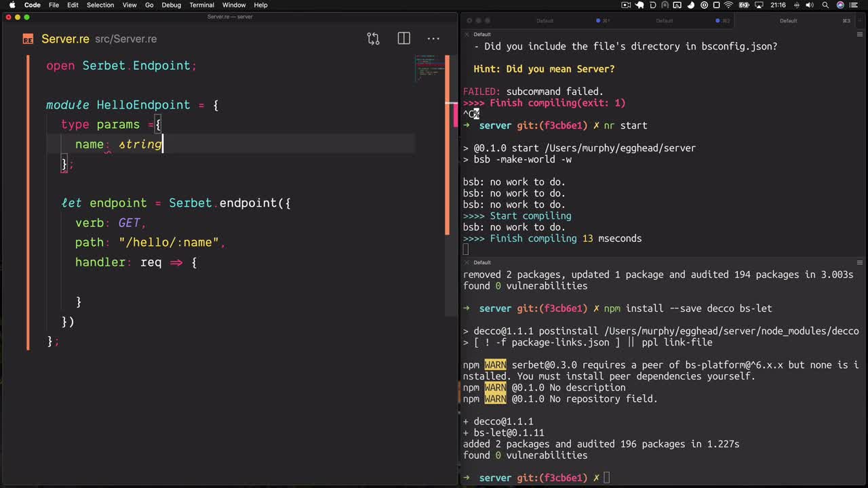
Task: Open the top terminal pane hamburger menu
Action: click(x=859, y=35)
